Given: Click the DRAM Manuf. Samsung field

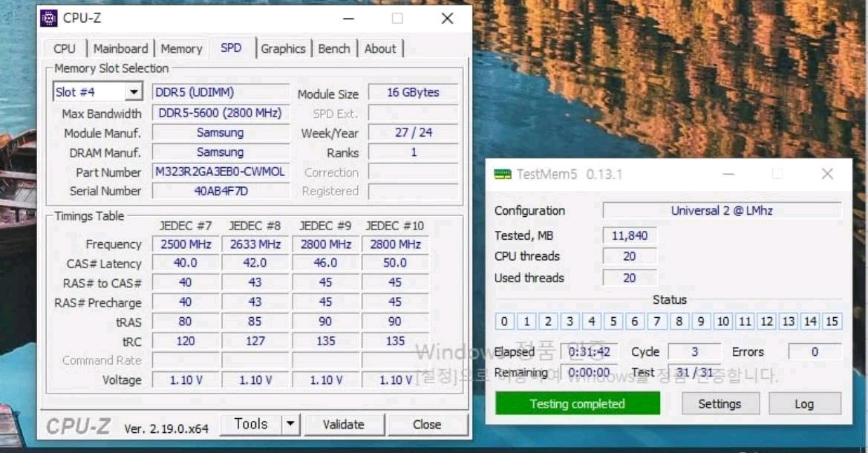Looking at the screenshot, I should click(x=221, y=152).
